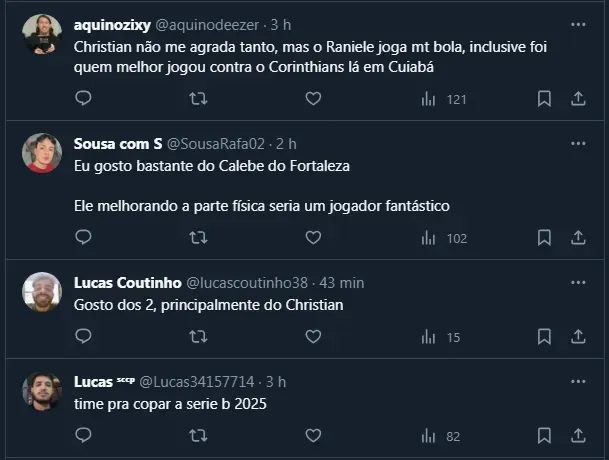
Task: View analytics showing 121 views
Action: click(x=444, y=98)
